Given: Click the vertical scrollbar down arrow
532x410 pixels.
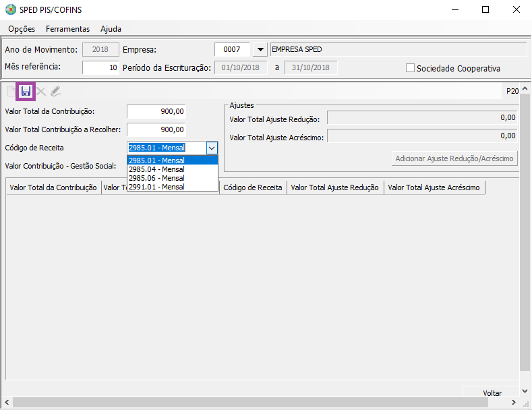Looking at the screenshot, I should [525, 391].
